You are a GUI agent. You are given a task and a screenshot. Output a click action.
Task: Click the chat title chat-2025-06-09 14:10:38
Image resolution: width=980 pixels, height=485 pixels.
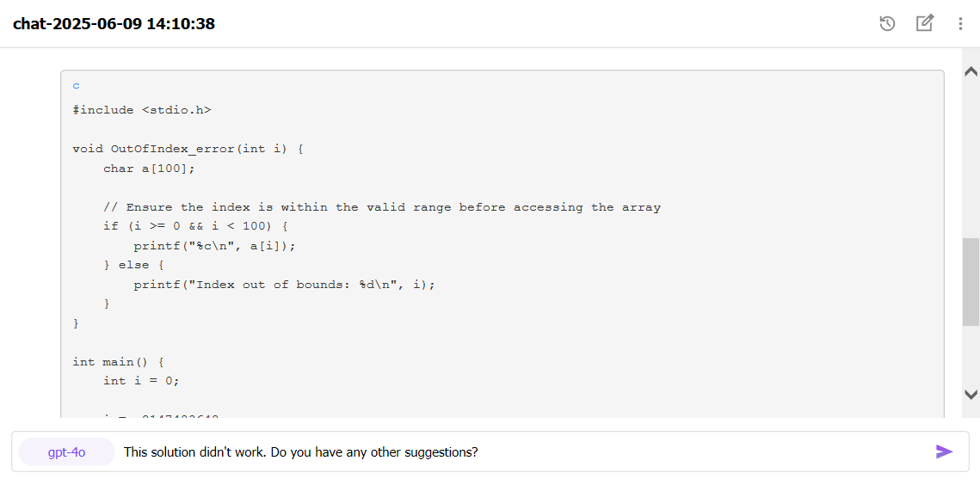pos(114,24)
